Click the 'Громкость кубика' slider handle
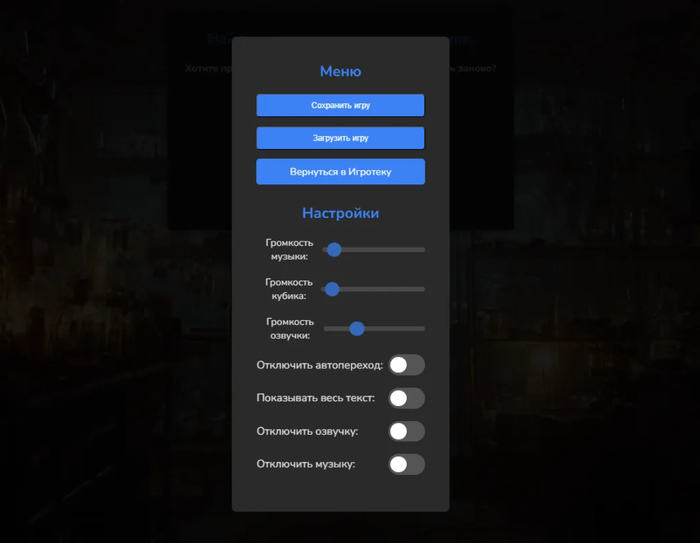Screen dimensions: 700x543 pos(333,289)
